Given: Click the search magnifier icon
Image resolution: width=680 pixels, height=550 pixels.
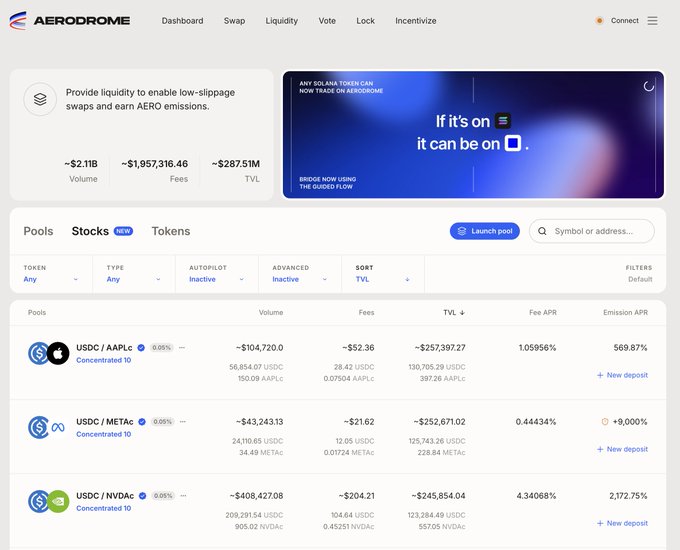Looking at the screenshot, I should point(542,231).
